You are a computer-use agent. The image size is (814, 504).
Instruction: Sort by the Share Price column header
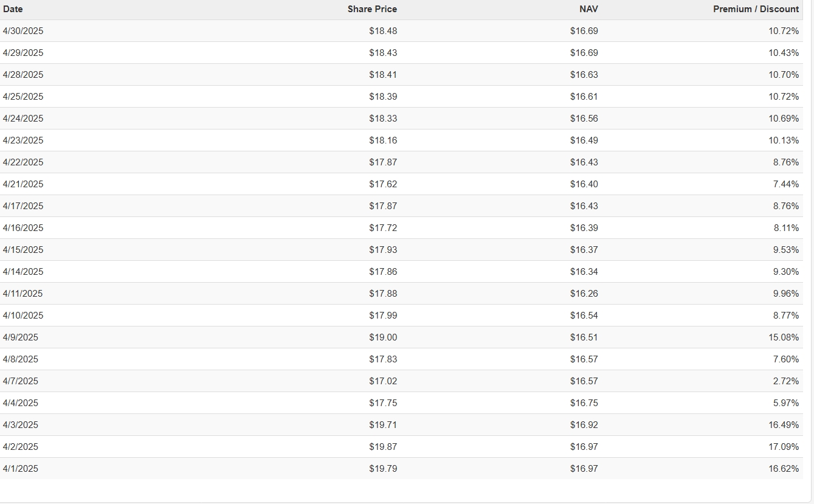pos(372,9)
